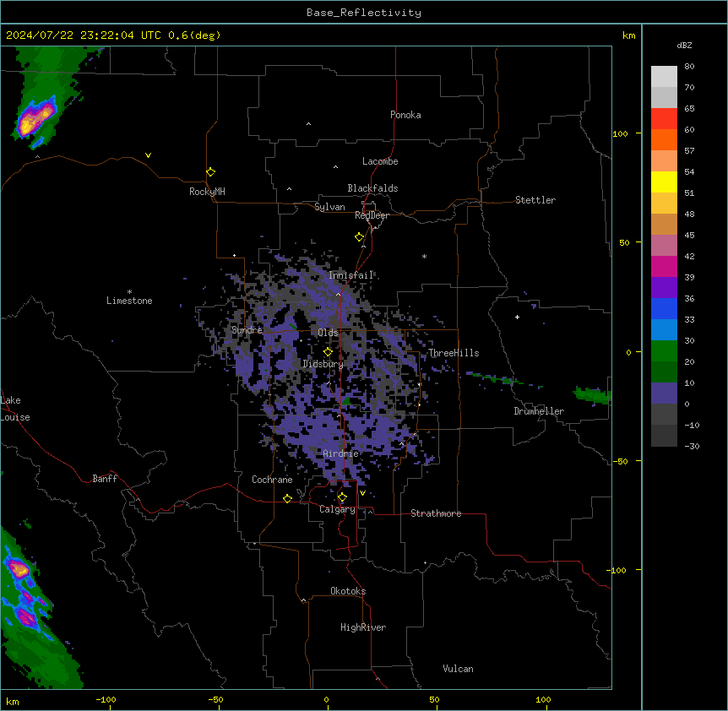This screenshot has width=728, height=711.
Task: Click the Cochrane label
Action: pyautogui.click(x=272, y=480)
